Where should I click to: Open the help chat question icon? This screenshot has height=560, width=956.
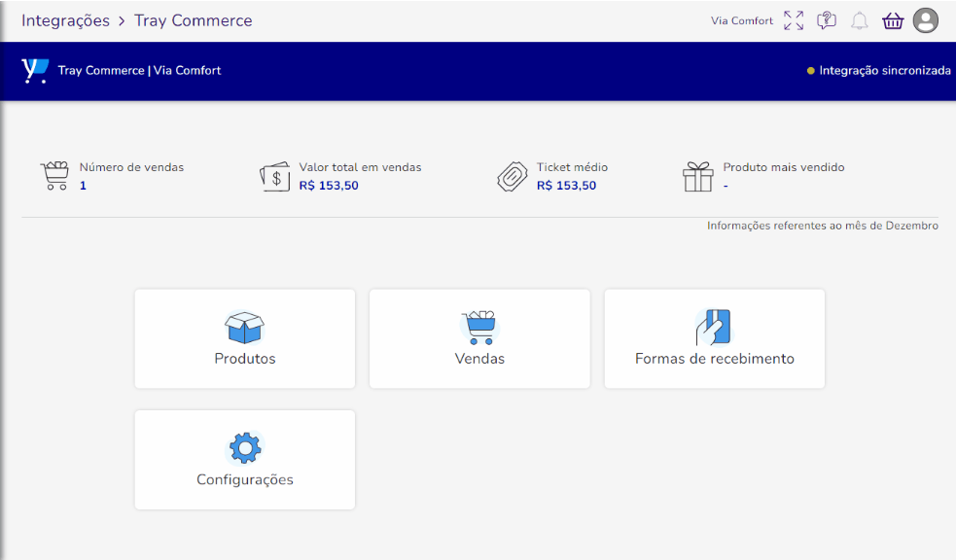[826, 20]
